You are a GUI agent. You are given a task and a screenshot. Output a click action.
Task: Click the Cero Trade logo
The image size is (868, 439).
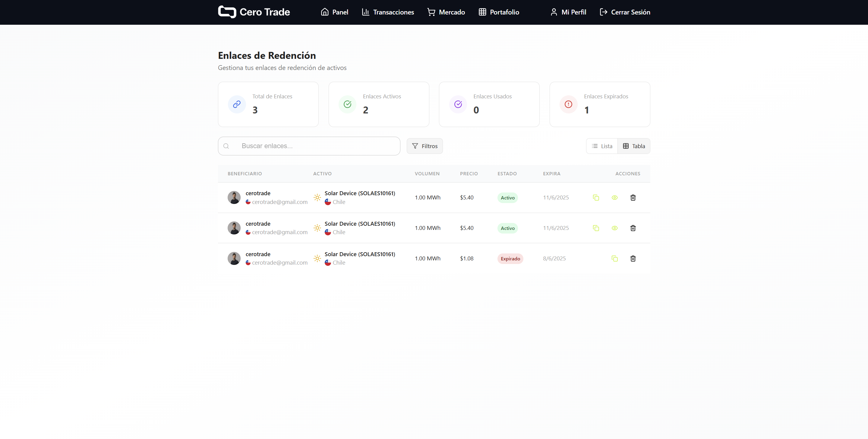[254, 12]
